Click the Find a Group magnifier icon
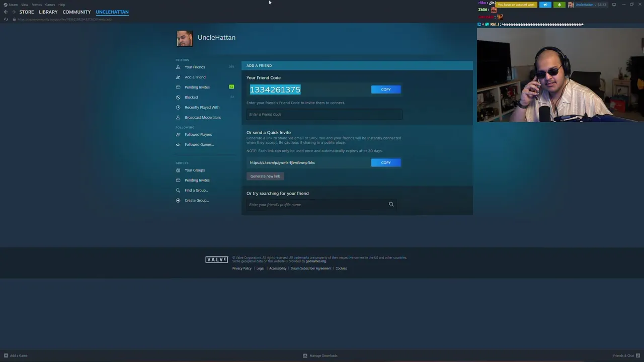The image size is (644, 362). [x=178, y=190]
